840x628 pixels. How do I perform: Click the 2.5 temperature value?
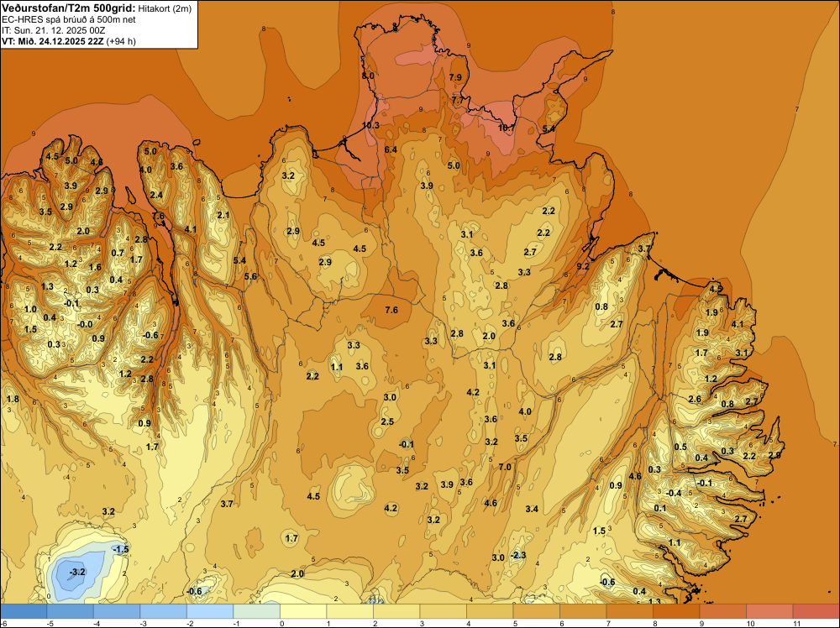(387, 421)
